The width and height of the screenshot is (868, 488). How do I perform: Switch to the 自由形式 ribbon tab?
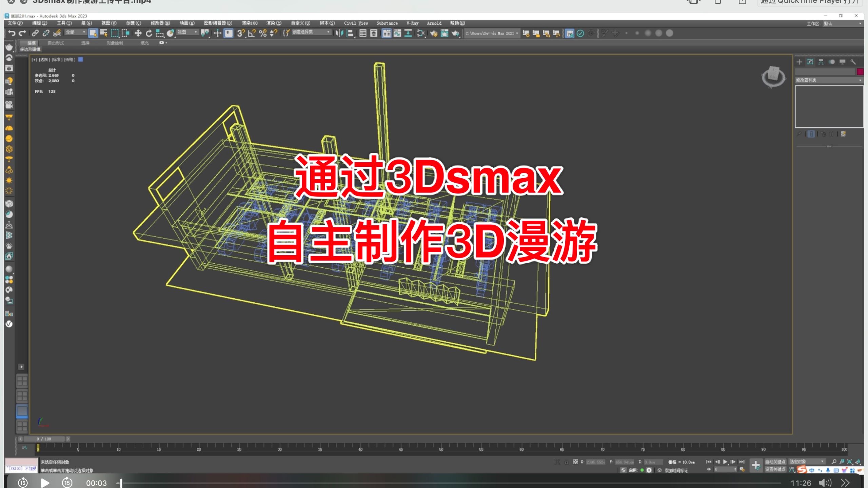56,43
